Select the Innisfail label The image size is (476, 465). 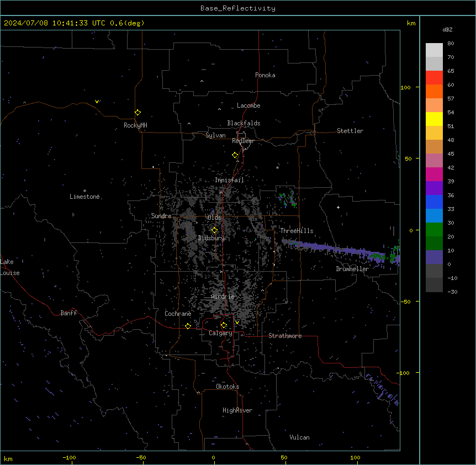coord(229,180)
